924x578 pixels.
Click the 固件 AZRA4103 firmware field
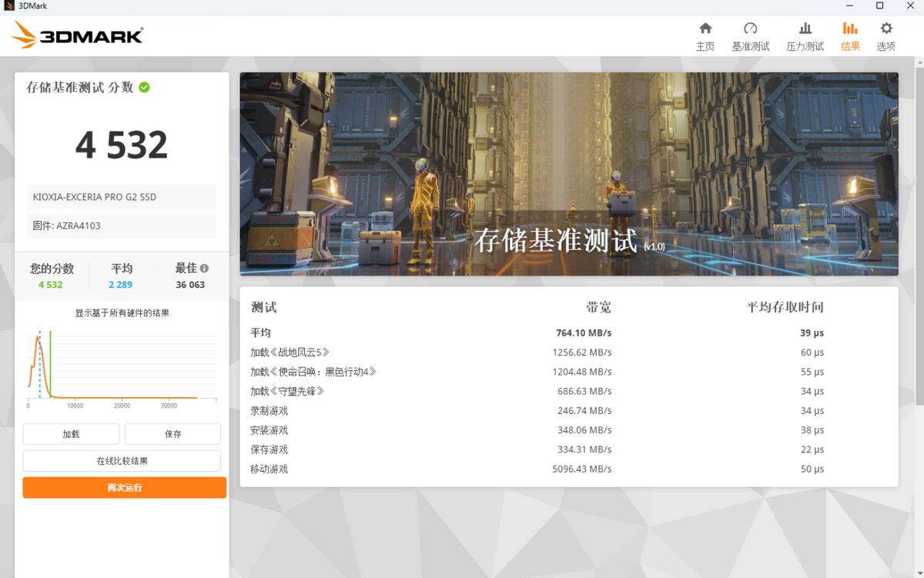121,226
